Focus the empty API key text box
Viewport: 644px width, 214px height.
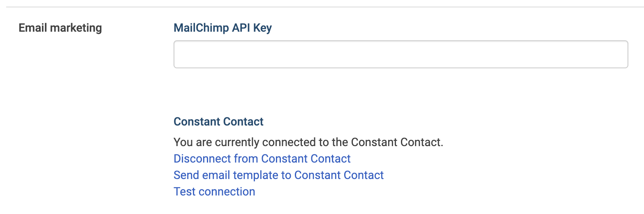401,54
